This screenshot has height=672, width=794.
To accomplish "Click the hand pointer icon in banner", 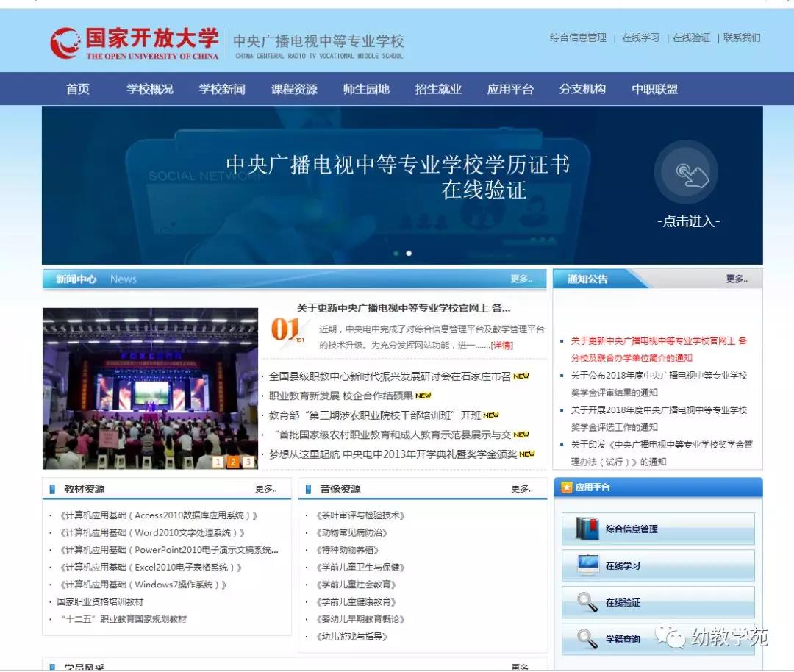I will (691, 175).
